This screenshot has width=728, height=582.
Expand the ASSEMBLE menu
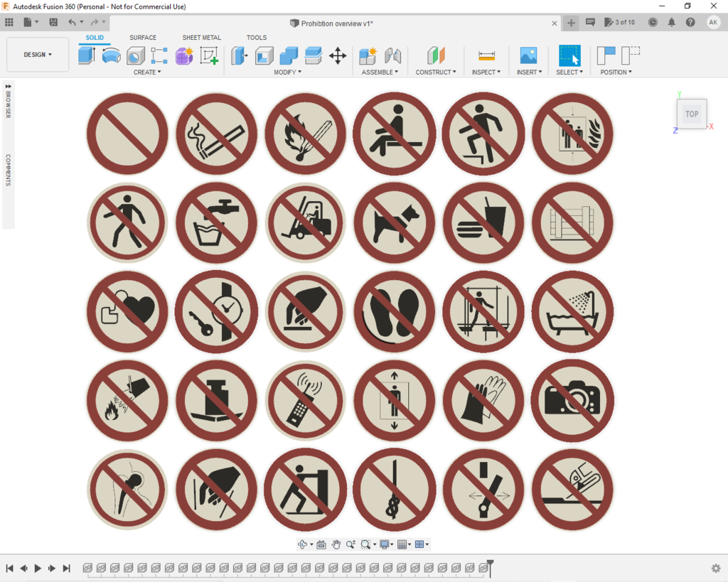point(380,72)
